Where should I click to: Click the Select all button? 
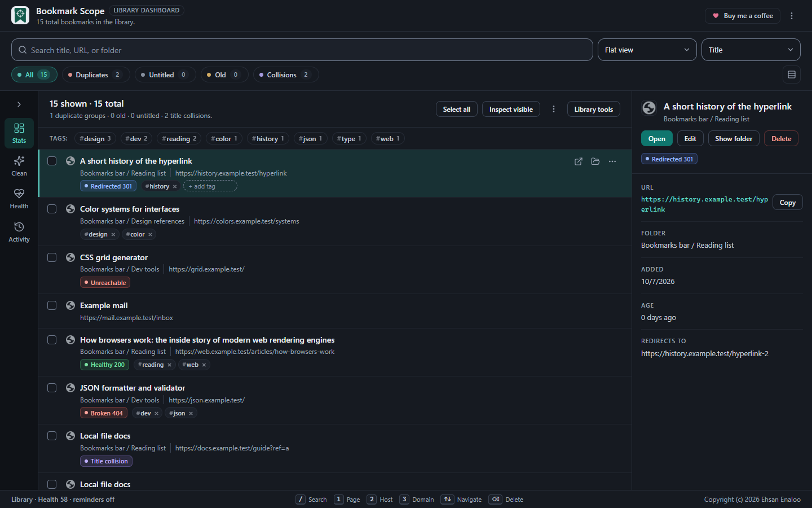(x=457, y=109)
